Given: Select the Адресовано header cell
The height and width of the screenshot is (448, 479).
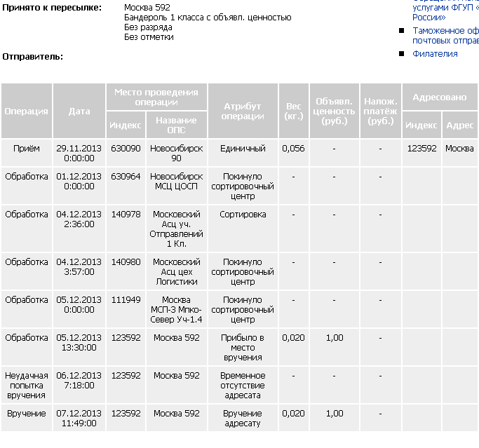Looking at the screenshot, I should click(x=440, y=97).
